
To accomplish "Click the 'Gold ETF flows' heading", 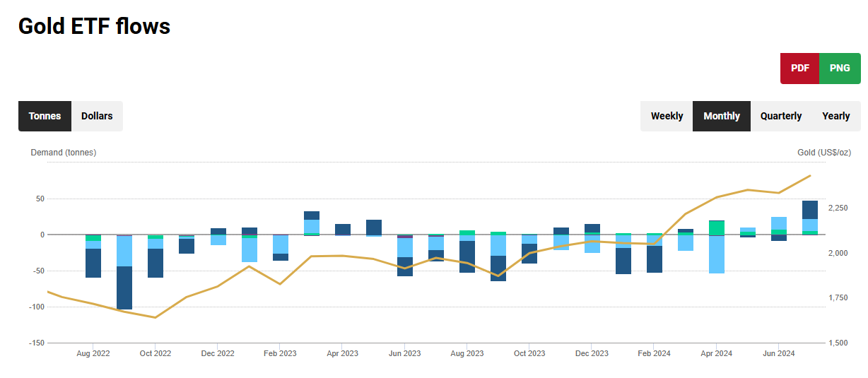I will pyautogui.click(x=94, y=26).
